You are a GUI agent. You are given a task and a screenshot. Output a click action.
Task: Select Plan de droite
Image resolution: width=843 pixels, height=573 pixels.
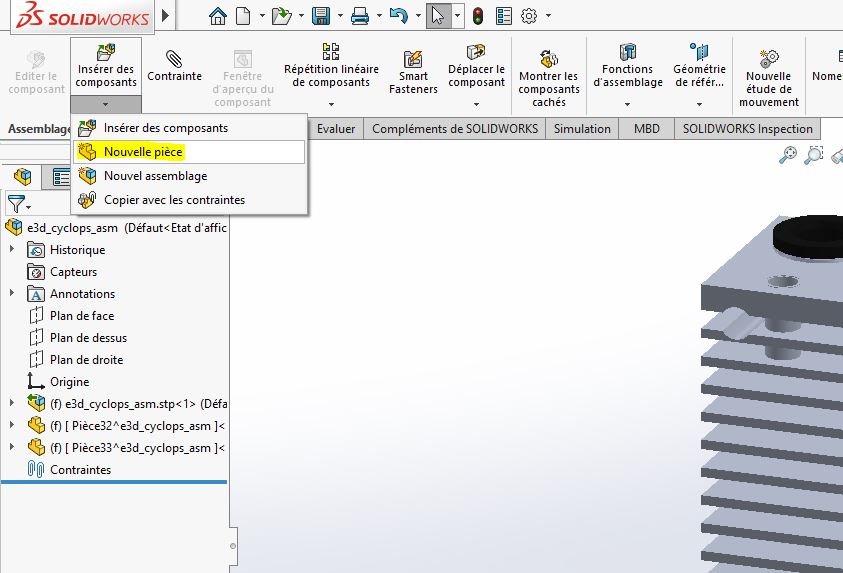(76, 360)
